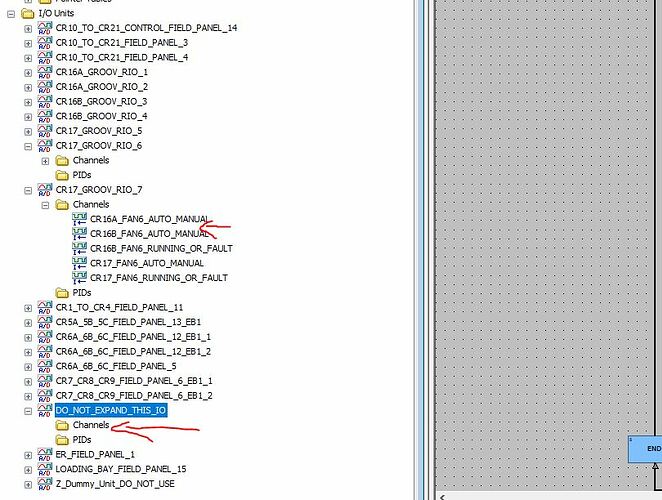
Task: Click I/O unit icon for CR10_TO_CR21_FIELD_PANEL_4
Action: click(45, 57)
